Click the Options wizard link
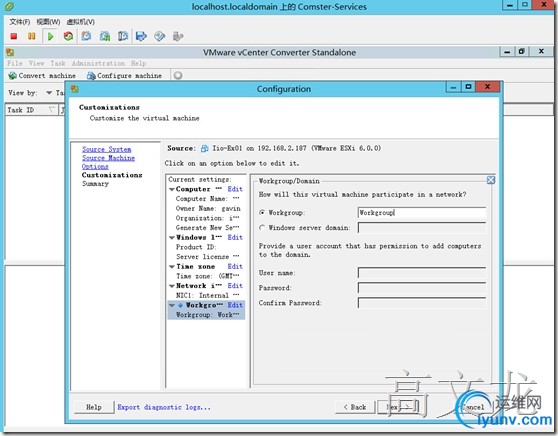Screen dimensions: 558x436 point(95,166)
